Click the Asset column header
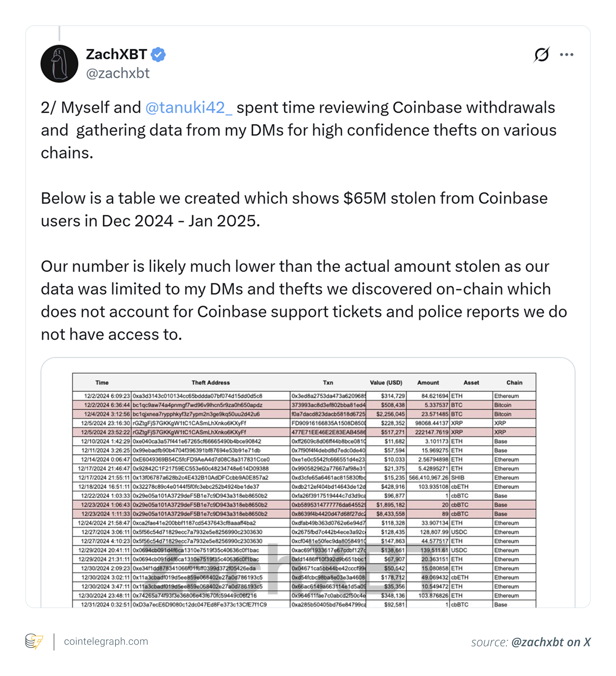Screen dimensions: 616x676 click(471, 383)
